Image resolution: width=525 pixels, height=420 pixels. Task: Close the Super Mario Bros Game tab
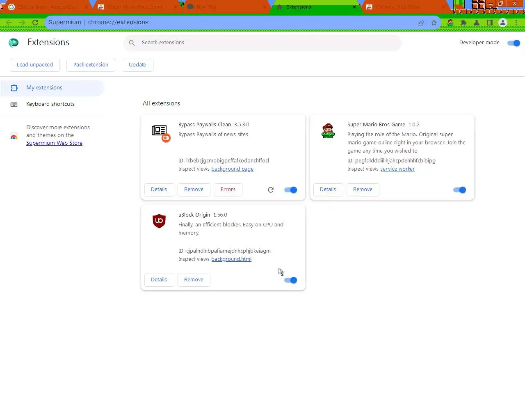[176, 7]
